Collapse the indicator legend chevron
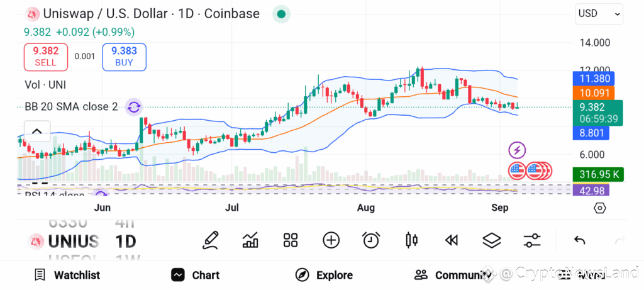Viewport: 644px width, 290px height. [37, 131]
